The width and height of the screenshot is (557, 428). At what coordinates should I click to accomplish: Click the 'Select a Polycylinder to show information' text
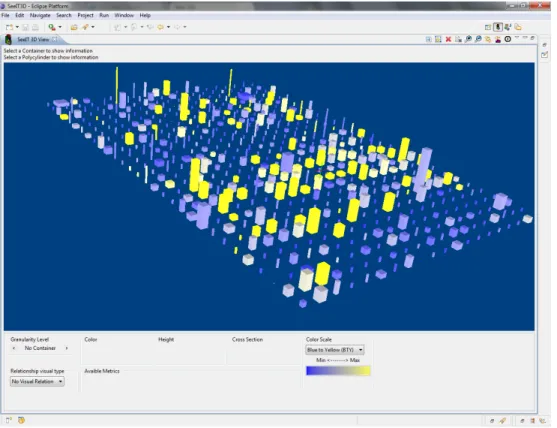pyautogui.click(x=51, y=57)
